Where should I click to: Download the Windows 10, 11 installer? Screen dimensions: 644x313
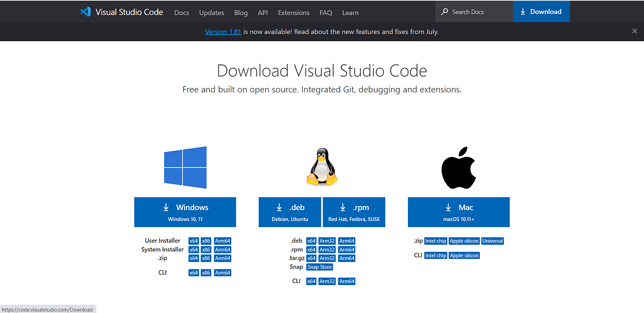[185, 212]
